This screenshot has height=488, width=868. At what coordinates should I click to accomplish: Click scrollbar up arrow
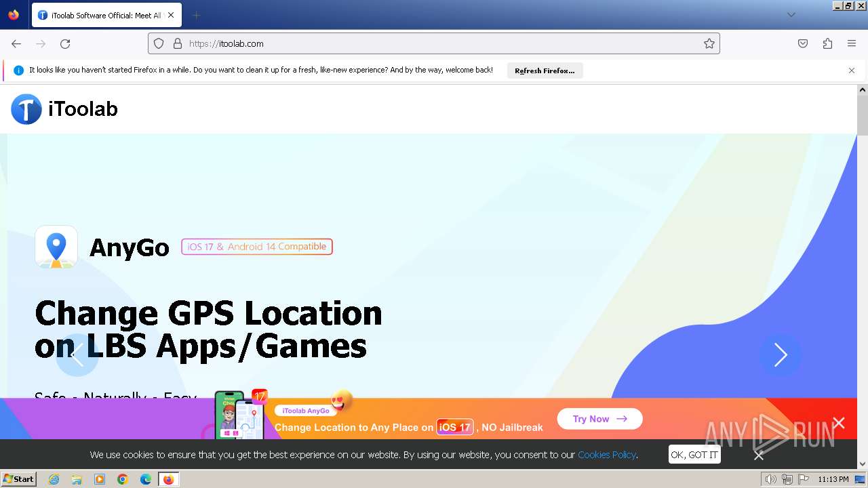(863, 89)
